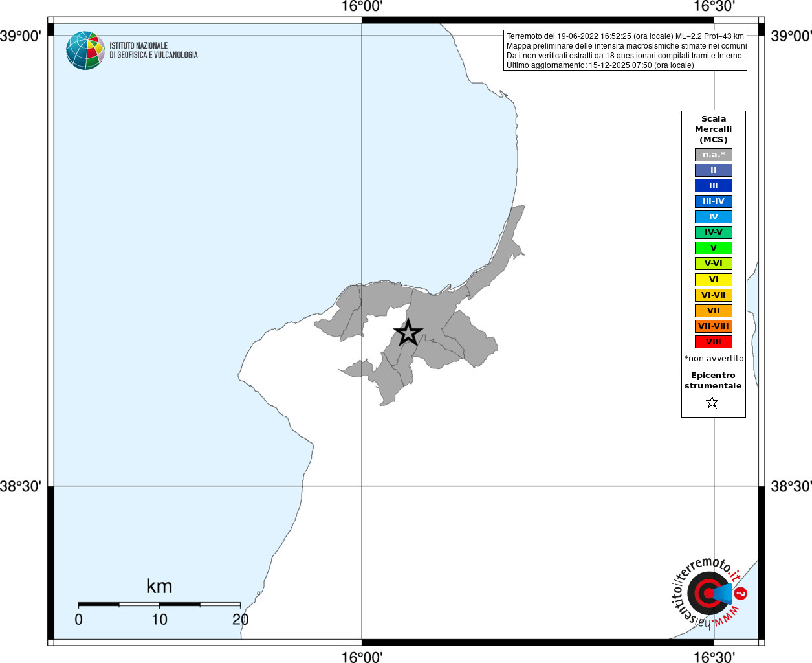
Task: Click the VII-VIII legend swatch
Action: [x=714, y=326]
